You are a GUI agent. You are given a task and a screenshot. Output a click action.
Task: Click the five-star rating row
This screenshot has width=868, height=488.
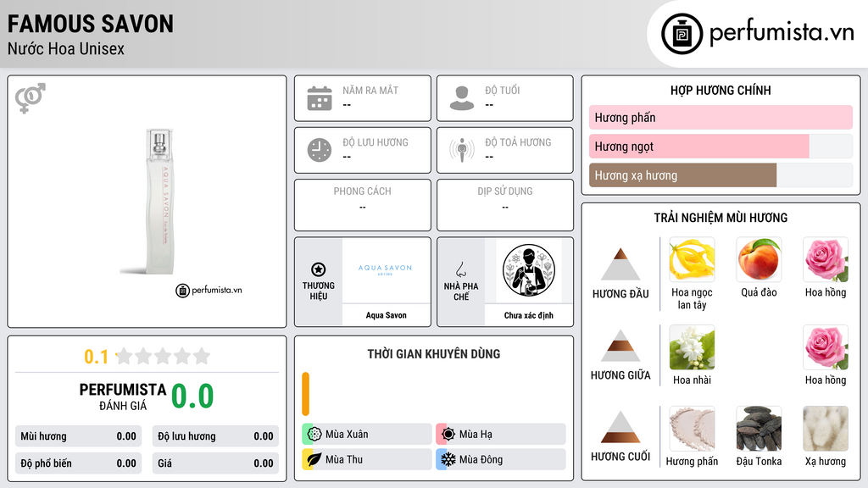point(163,357)
